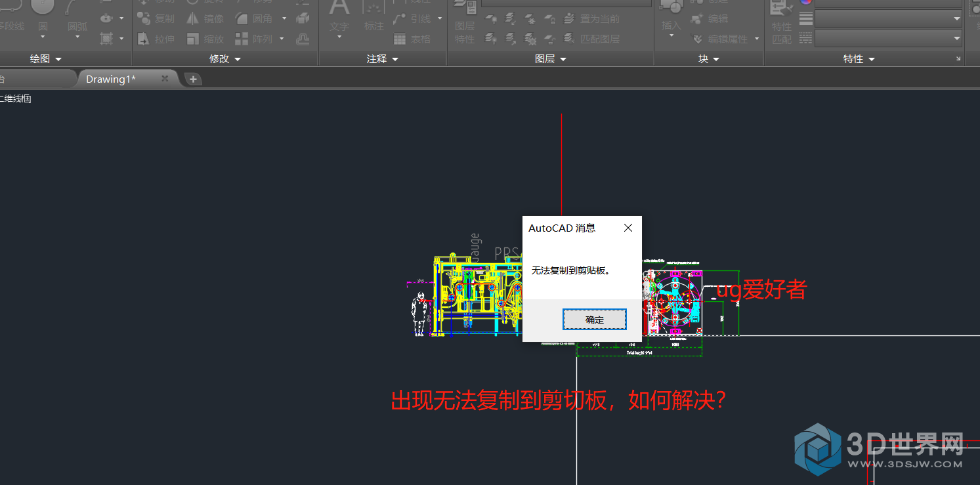Image resolution: width=980 pixels, height=485 pixels.
Task: Insert a 表格 (Table)
Action: click(x=412, y=39)
